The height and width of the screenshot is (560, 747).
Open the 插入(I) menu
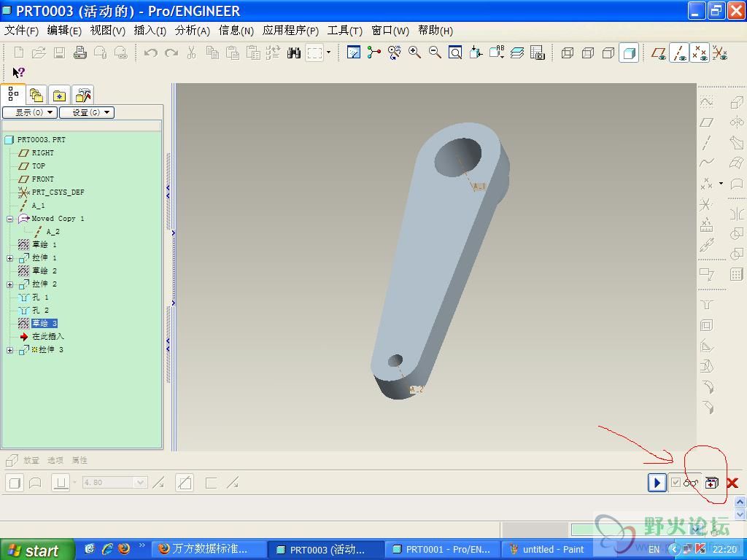[150, 31]
